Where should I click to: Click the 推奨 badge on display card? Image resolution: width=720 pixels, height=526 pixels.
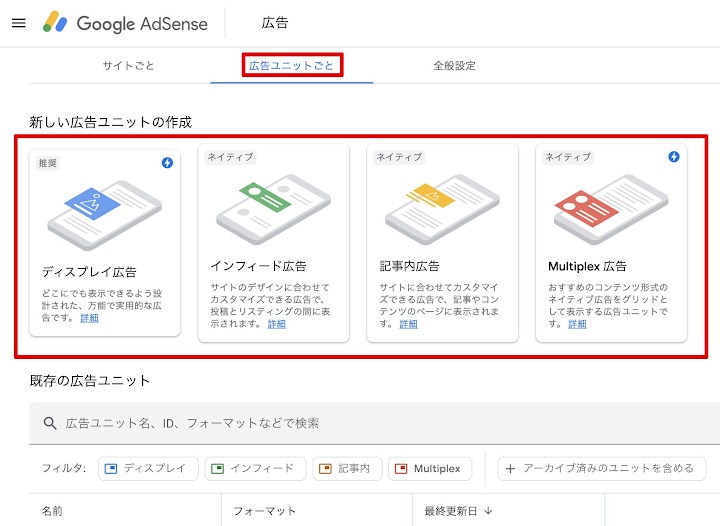click(x=48, y=163)
